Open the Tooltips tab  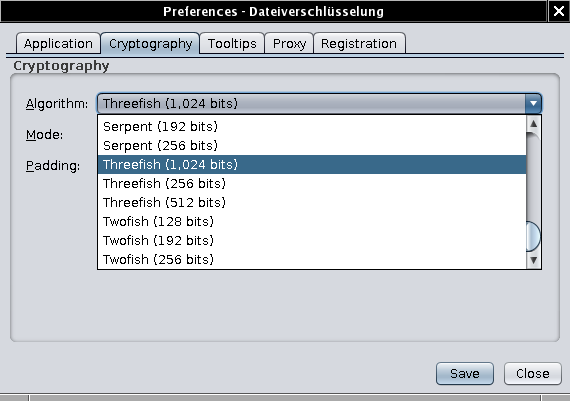232,44
